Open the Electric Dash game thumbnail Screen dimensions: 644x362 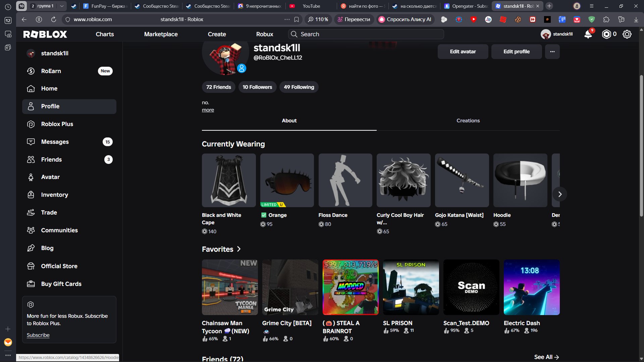coord(532,287)
